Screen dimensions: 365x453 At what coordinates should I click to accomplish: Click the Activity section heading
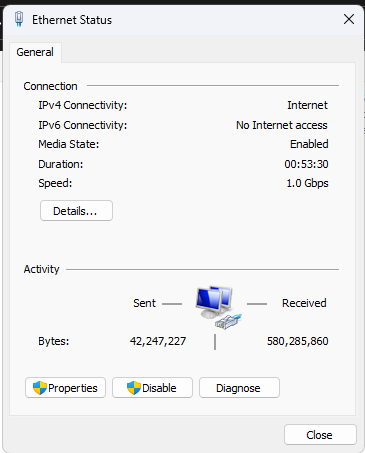point(41,269)
